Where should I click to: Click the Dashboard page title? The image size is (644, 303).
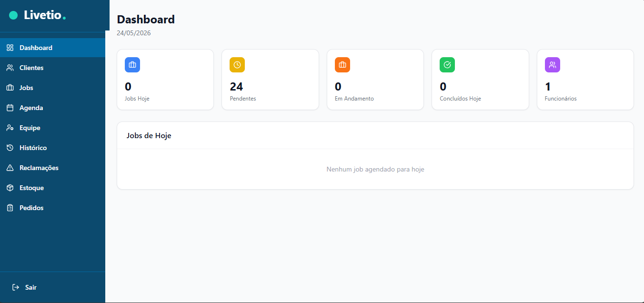[146, 20]
